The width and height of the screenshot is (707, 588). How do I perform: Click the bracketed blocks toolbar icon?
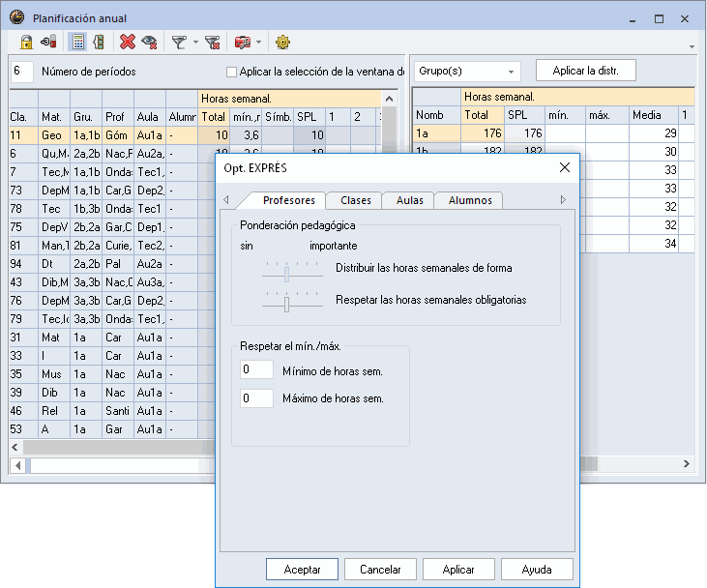99,43
